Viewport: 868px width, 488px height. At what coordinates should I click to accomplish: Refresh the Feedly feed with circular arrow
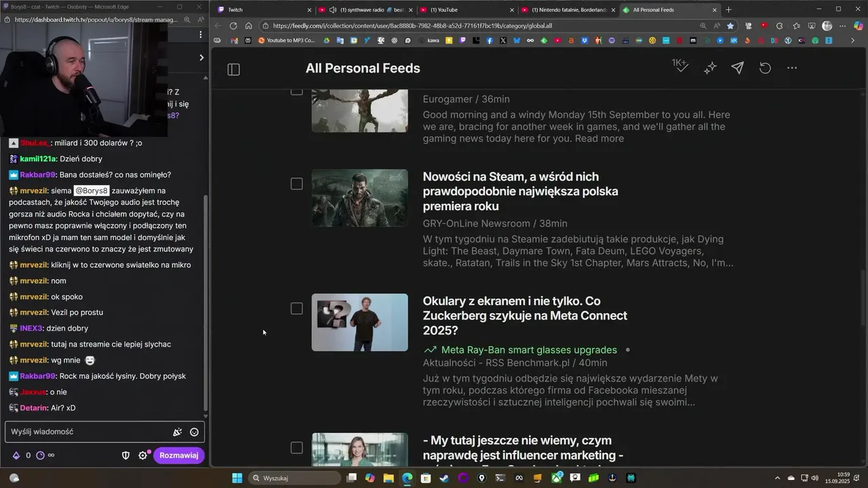765,68
